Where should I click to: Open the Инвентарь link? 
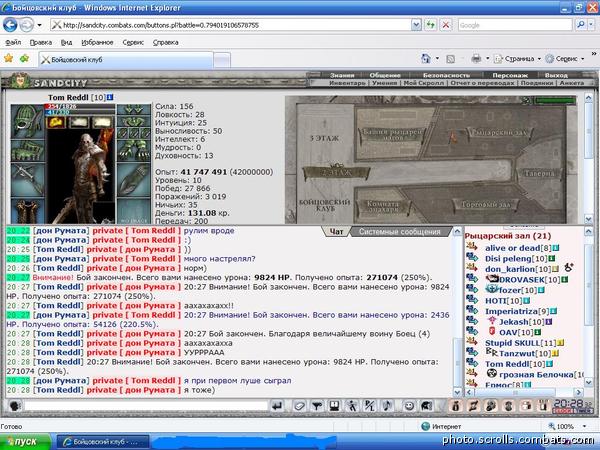[x=347, y=83]
